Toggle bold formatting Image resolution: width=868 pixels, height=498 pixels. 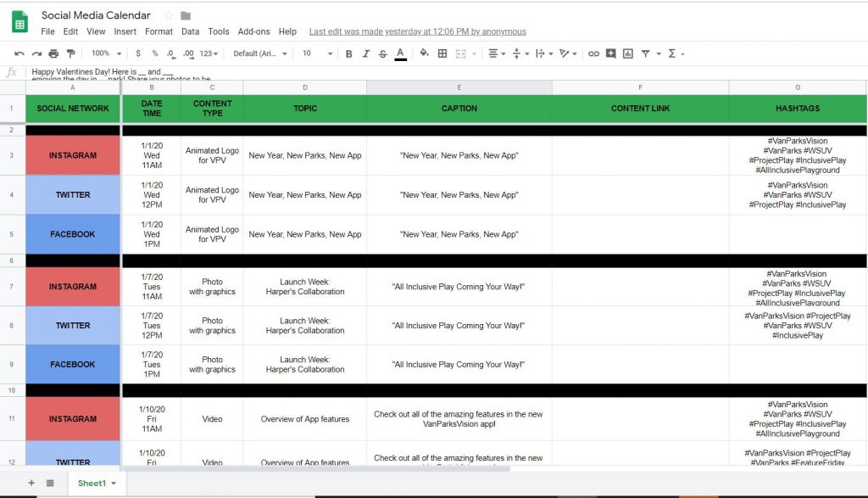coord(348,53)
